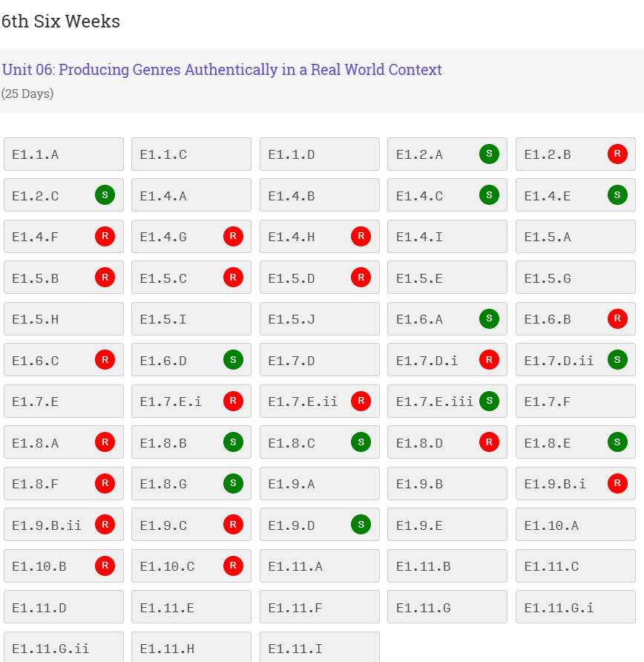644x662 pixels.
Task: Click the E1.10.A standard box
Action: 575,525
